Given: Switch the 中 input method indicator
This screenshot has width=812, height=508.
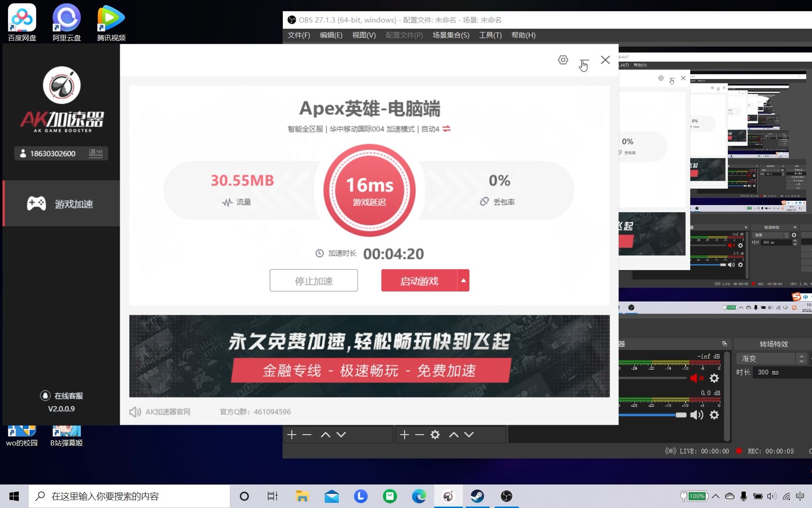Looking at the screenshot, I should coord(800,496).
